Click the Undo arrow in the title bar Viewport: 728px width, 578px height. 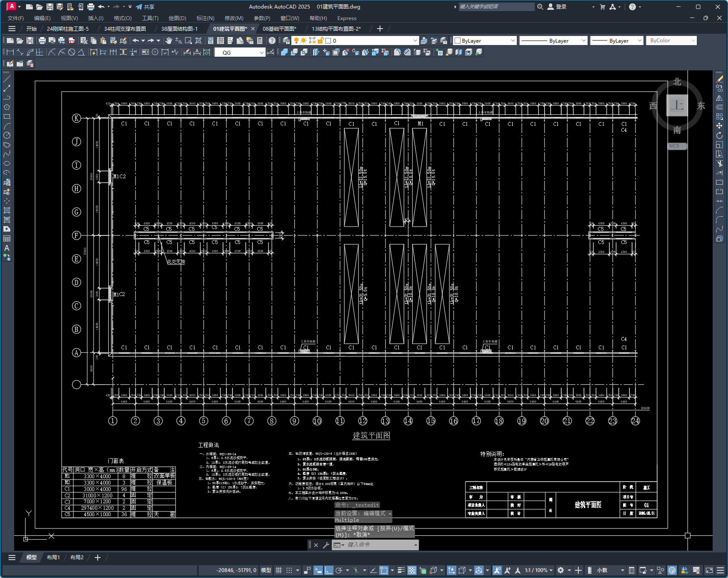(x=101, y=7)
